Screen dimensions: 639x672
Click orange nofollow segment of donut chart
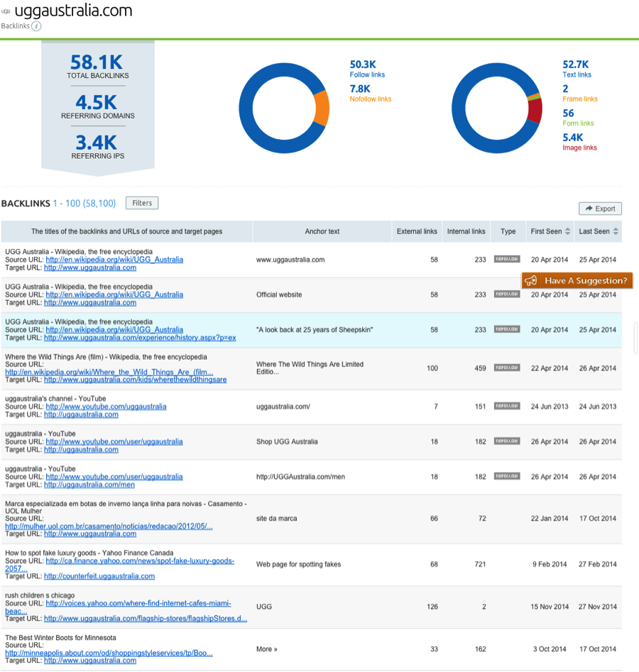(322, 108)
